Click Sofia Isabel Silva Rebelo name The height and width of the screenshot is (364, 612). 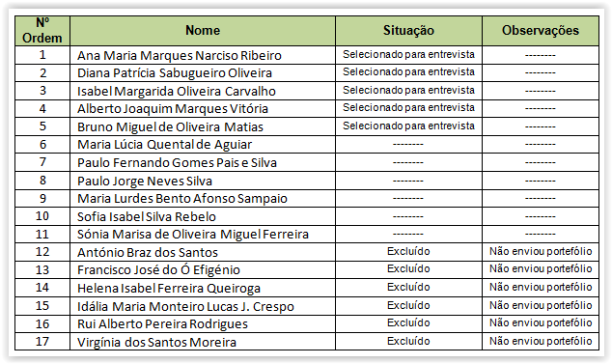click(147, 216)
